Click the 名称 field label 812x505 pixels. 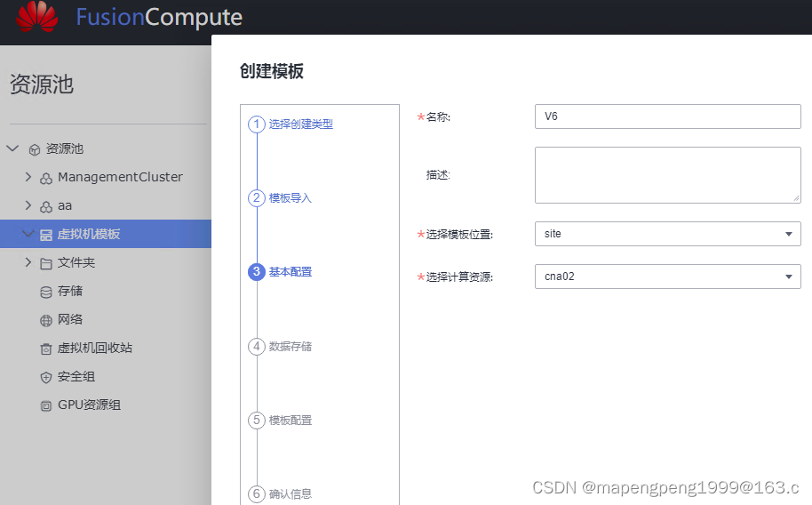point(438,117)
